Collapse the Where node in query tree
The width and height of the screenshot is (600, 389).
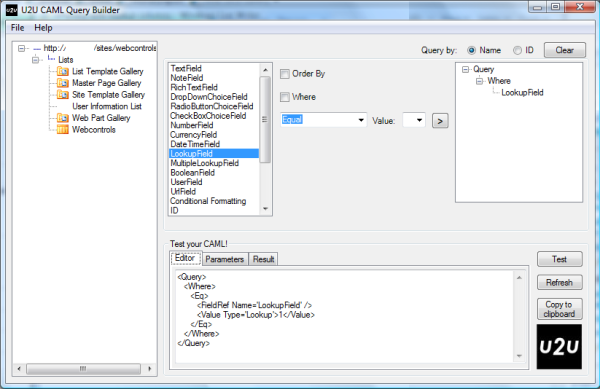click(479, 81)
